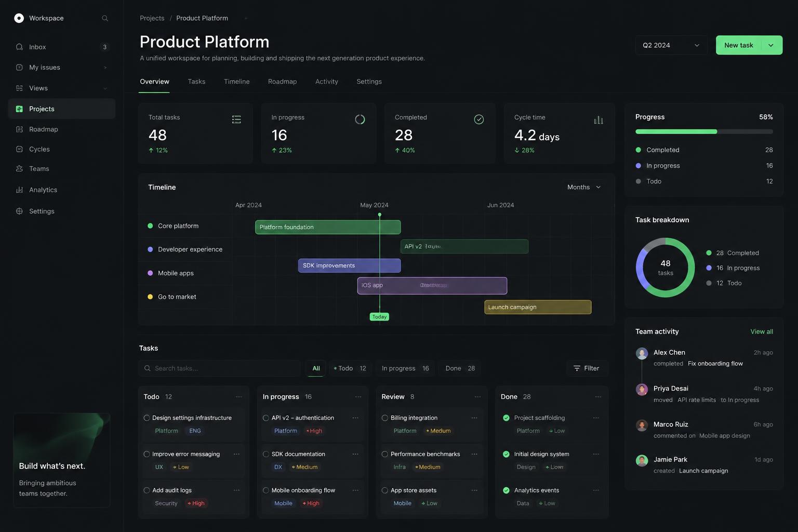Check the Performance benchmarks task circle
Screen dimensions: 798x532
coord(385,454)
